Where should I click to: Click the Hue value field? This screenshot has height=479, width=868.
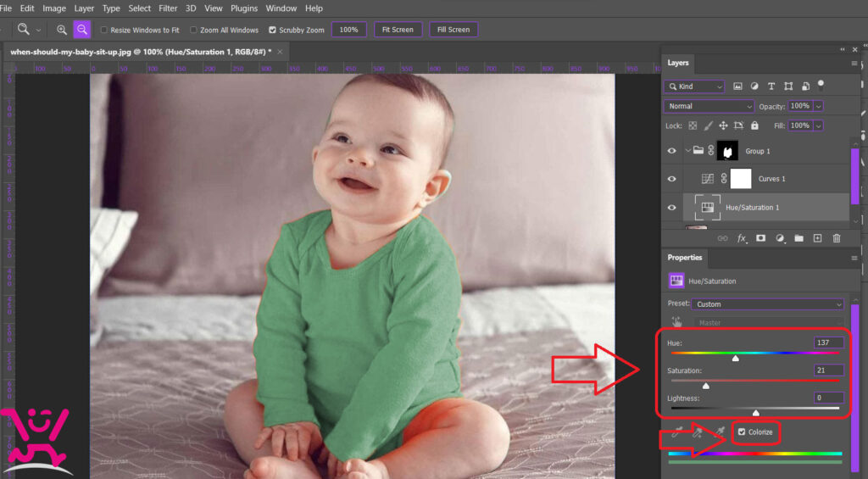click(x=829, y=343)
